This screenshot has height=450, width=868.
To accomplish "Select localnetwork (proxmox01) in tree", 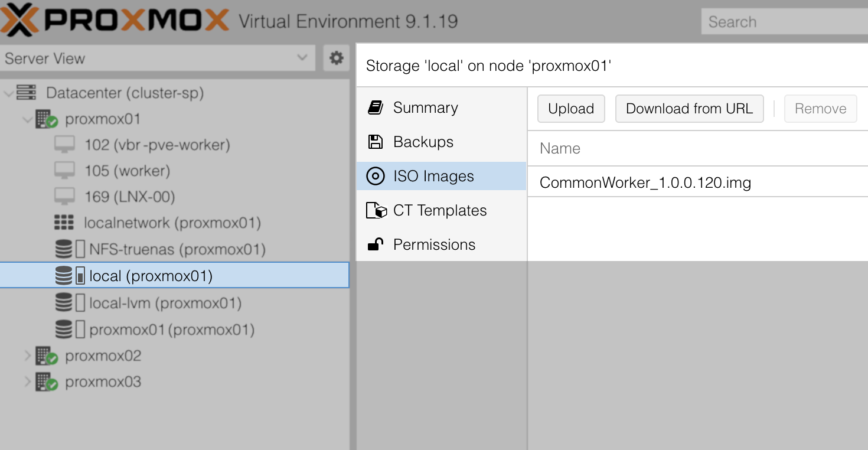I will [172, 223].
